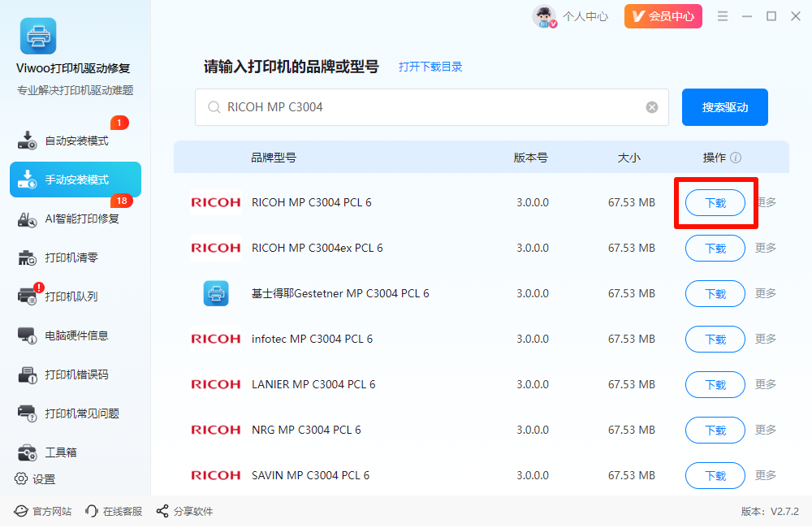The width and height of the screenshot is (812, 528).
Task: Click the 搜索驱动 search button
Action: tap(724, 107)
